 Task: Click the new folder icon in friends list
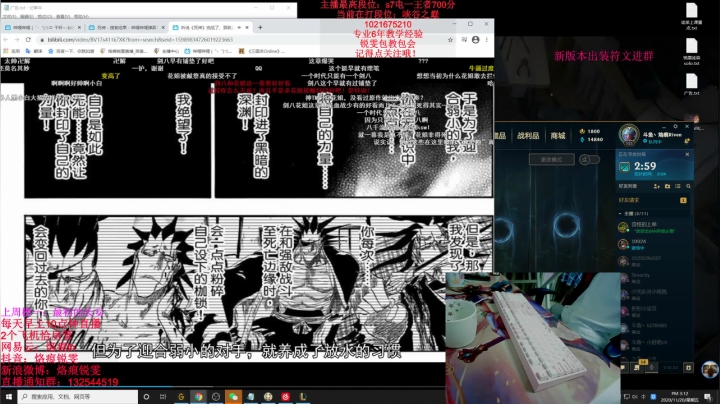click(667, 186)
